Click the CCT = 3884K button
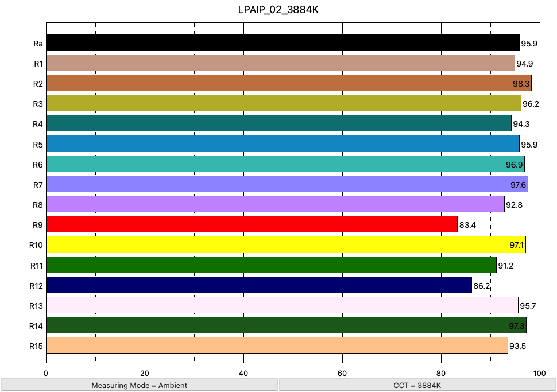 click(417, 385)
